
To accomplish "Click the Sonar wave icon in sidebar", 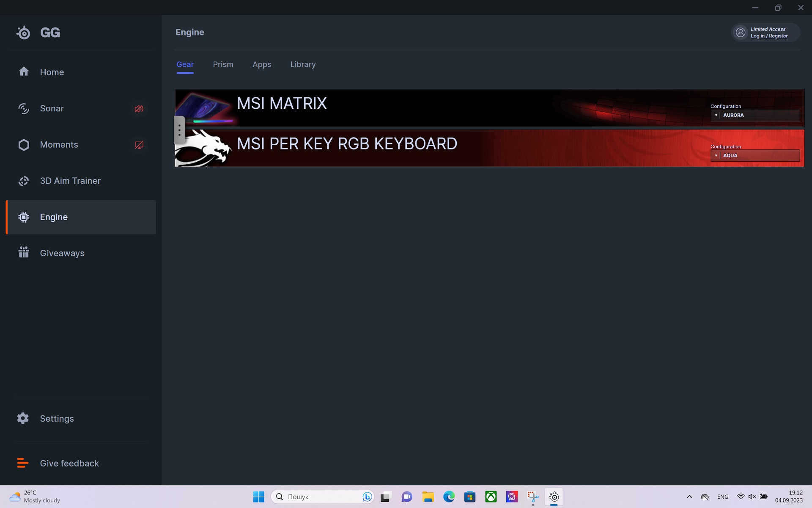I will point(24,108).
